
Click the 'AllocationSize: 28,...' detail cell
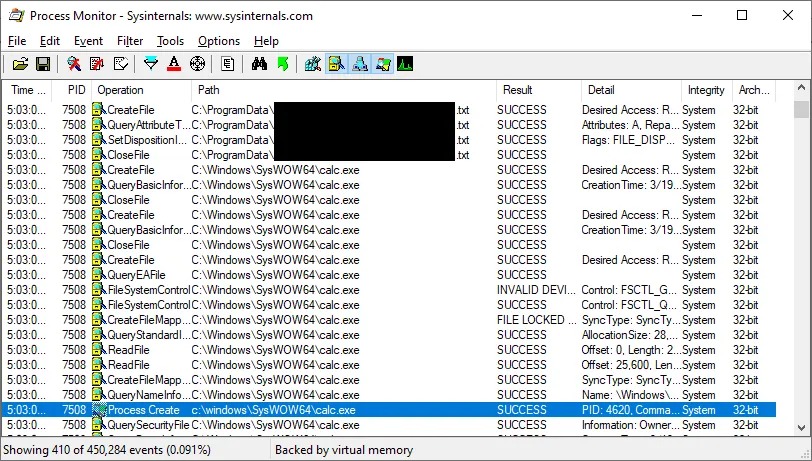coord(630,335)
